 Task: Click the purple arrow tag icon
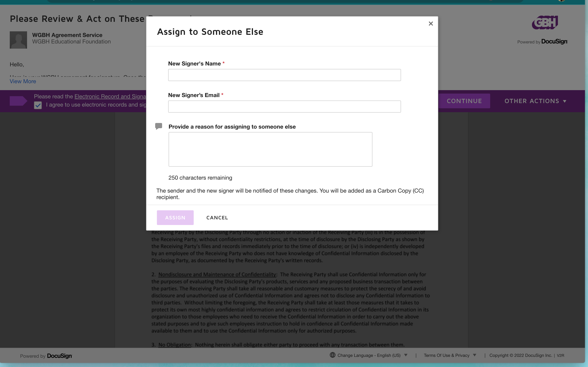coord(18,101)
